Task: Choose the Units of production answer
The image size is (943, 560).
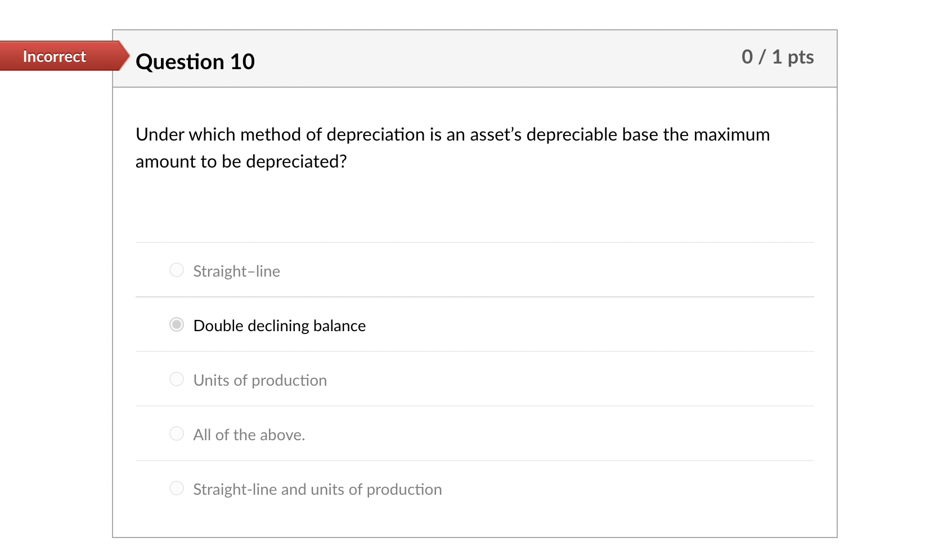Action: (176, 379)
